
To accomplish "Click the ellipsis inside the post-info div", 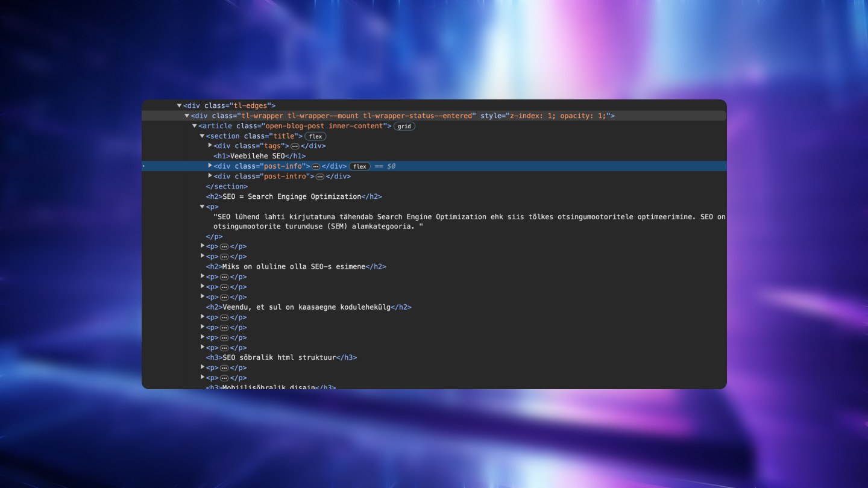I will (x=316, y=166).
